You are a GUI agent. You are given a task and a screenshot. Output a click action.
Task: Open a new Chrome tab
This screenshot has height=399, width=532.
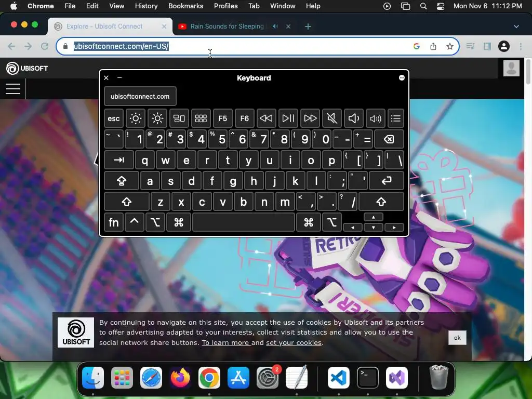coord(308,26)
